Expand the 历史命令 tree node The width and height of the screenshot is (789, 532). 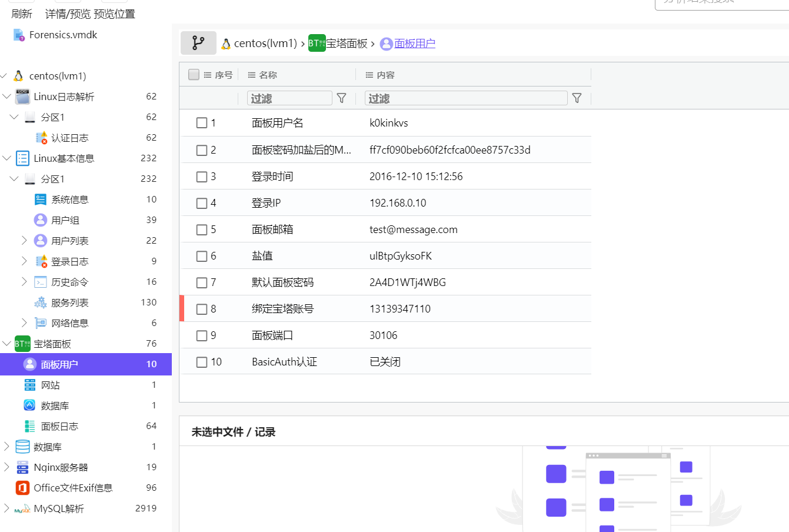tap(24, 281)
